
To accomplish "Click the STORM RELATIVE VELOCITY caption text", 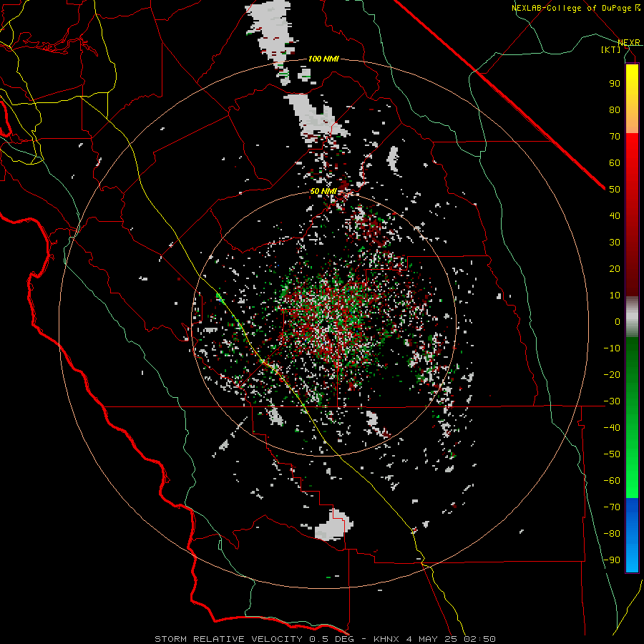I will click(x=228, y=639).
